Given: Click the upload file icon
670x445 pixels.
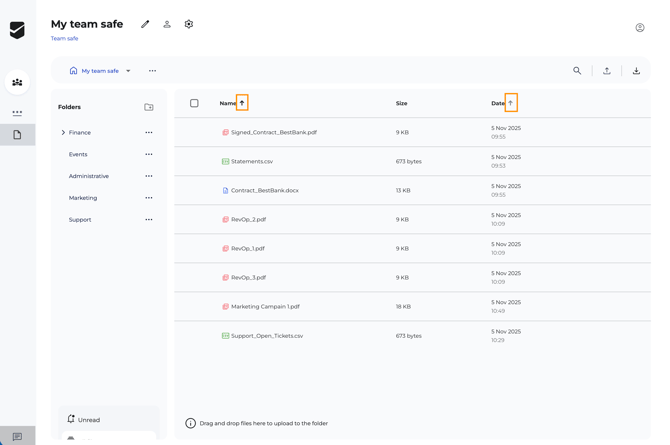Looking at the screenshot, I should [607, 71].
